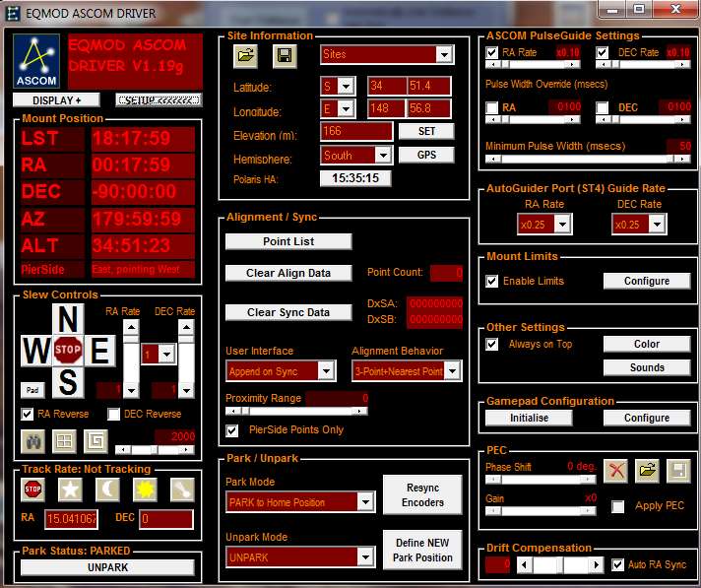The width and height of the screenshot is (701, 588).
Task: Slew north with the N button
Action: pyautogui.click(x=68, y=319)
